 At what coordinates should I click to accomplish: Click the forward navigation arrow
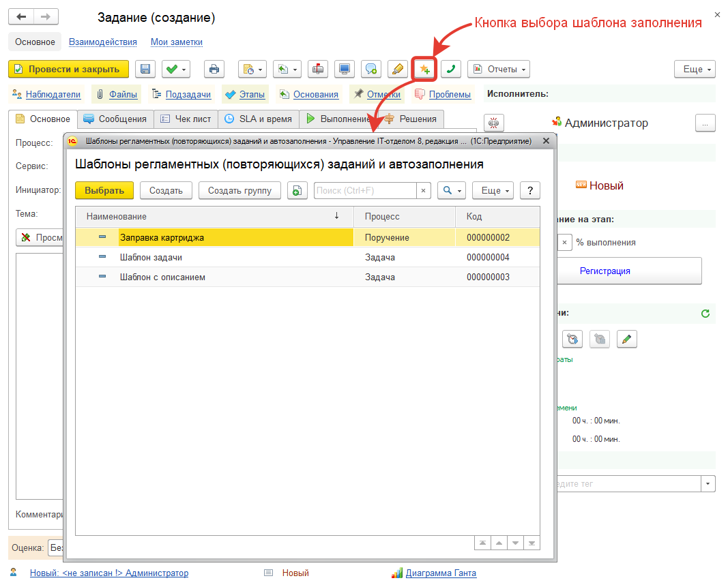point(46,17)
